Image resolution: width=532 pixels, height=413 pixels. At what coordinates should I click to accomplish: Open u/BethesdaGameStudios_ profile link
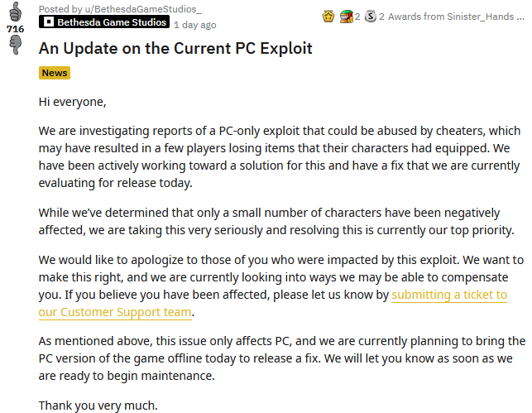point(120,7)
